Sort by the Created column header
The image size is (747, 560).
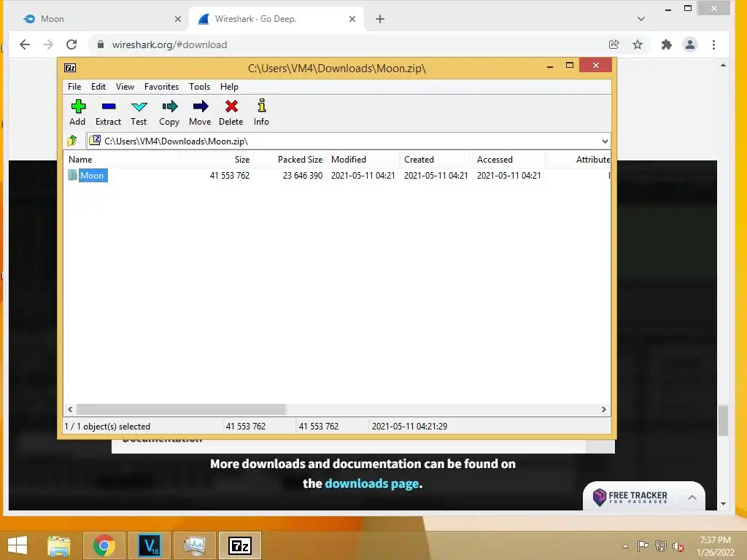click(x=436, y=160)
